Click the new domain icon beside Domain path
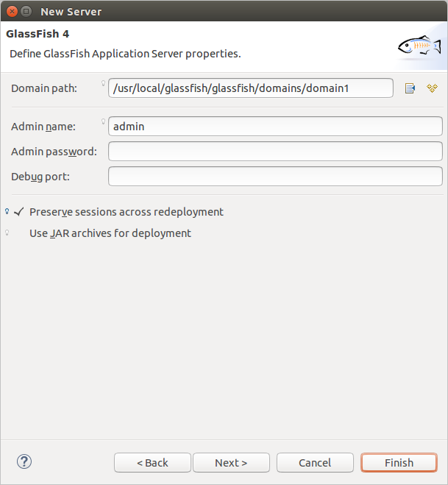The image size is (448, 485). [x=432, y=88]
